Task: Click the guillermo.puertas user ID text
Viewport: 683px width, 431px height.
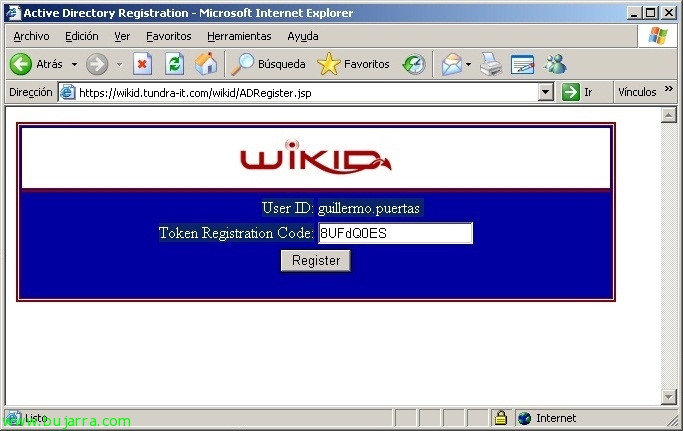Action: pos(369,208)
